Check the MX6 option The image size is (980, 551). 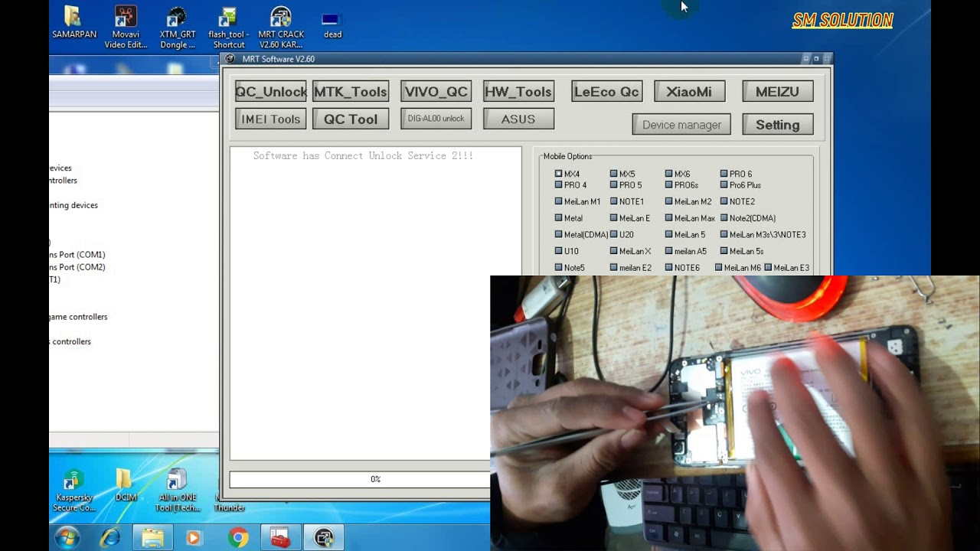coord(668,174)
